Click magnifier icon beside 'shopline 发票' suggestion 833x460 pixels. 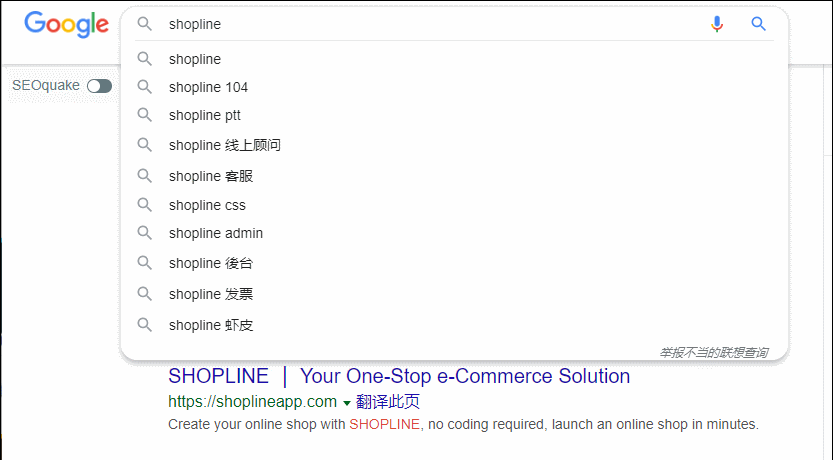pos(144,294)
